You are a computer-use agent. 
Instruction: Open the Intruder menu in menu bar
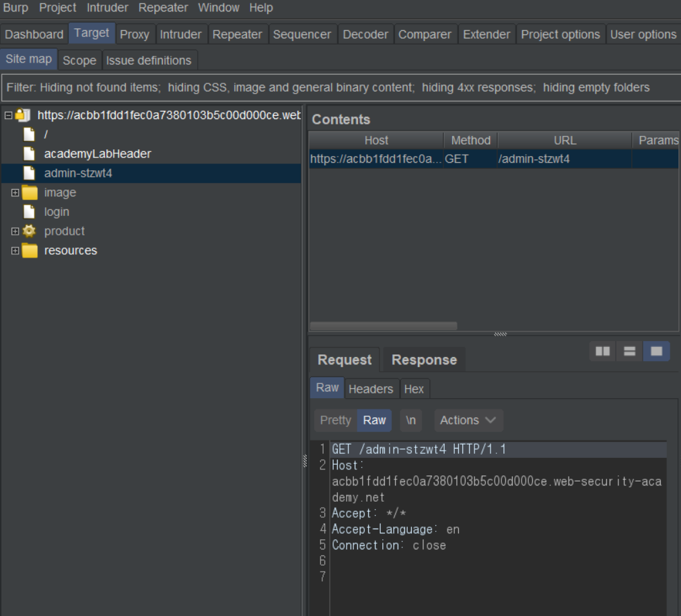(107, 8)
